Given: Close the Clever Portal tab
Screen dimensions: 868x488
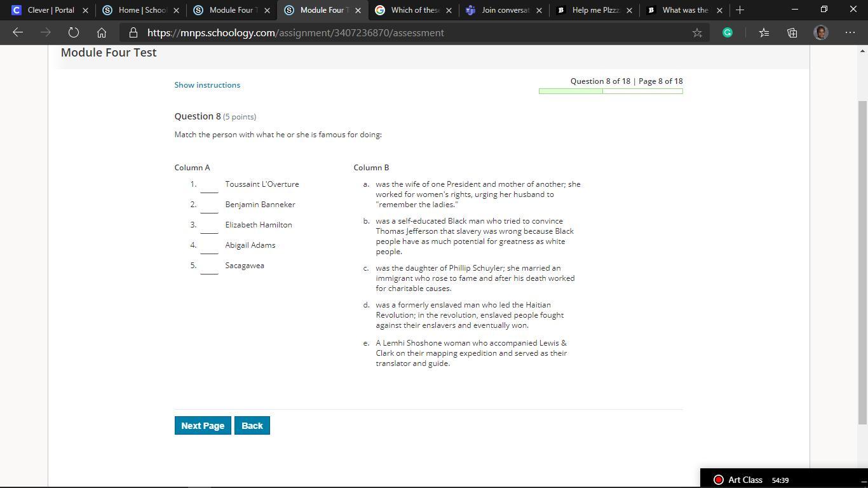Looking at the screenshot, I should click(x=85, y=10).
